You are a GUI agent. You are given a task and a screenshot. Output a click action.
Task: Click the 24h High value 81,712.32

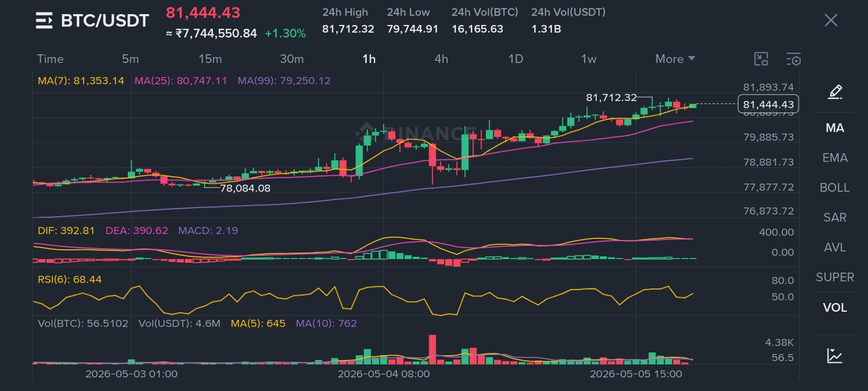click(x=348, y=29)
